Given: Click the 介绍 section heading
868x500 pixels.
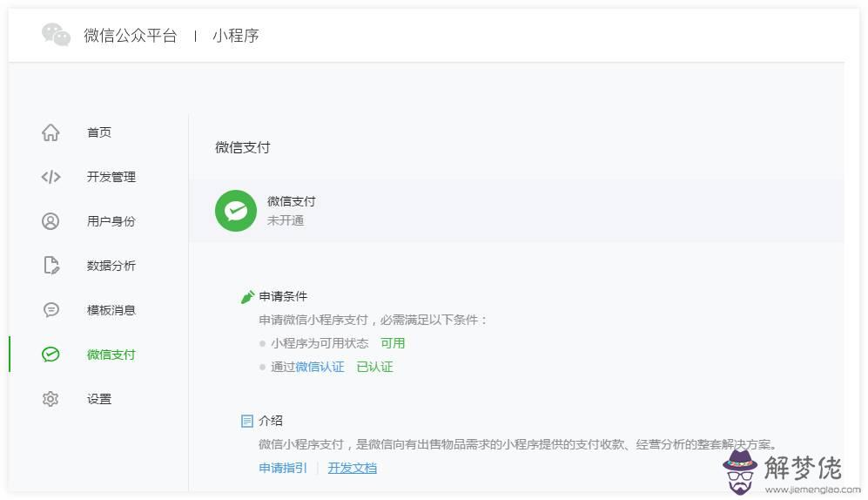Looking at the screenshot, I should 271,421.
